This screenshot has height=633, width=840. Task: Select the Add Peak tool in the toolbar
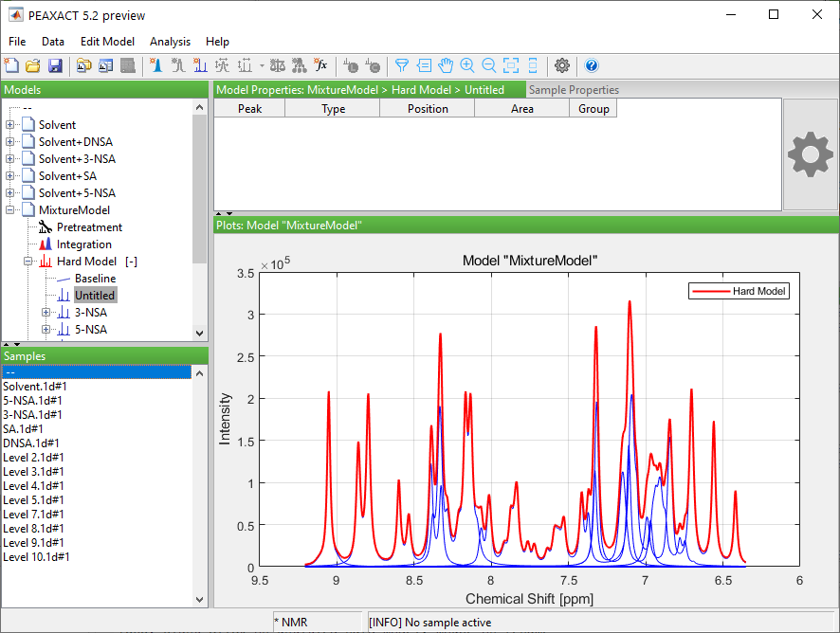click(156, 65)
